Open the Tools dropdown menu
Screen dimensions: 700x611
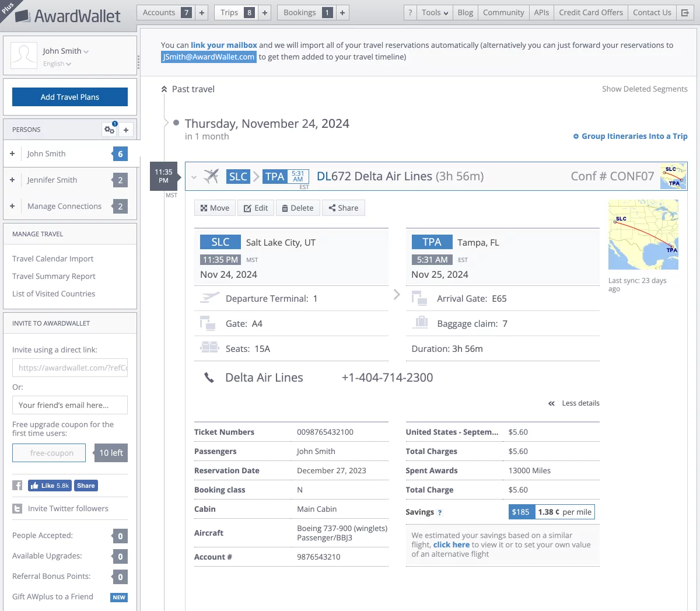435,12
